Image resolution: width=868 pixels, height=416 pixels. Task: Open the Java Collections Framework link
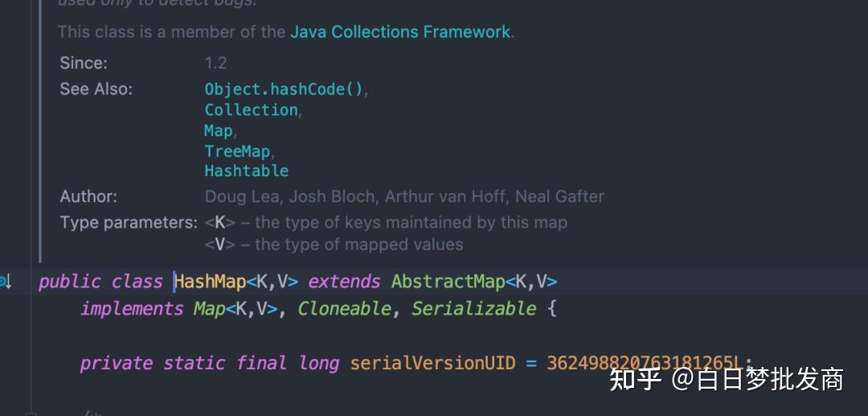click(x=399, y=32)
